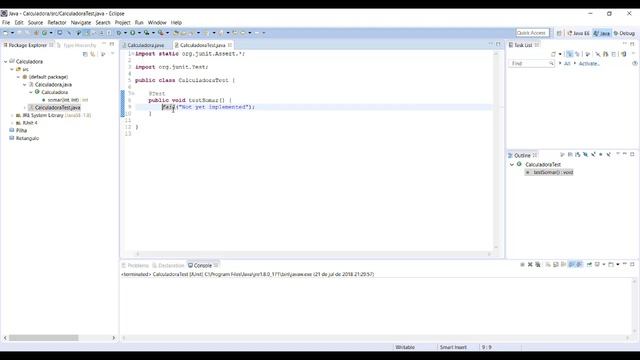The image size is (640, 360).
Task: Click the Activate... link in Task List
Action: tap(589, 64)
